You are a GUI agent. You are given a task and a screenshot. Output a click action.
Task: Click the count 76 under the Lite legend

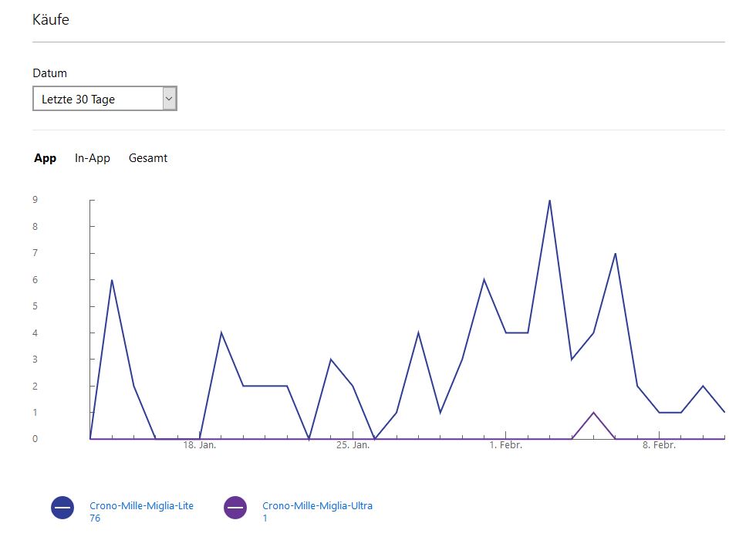tap(95, 518)
